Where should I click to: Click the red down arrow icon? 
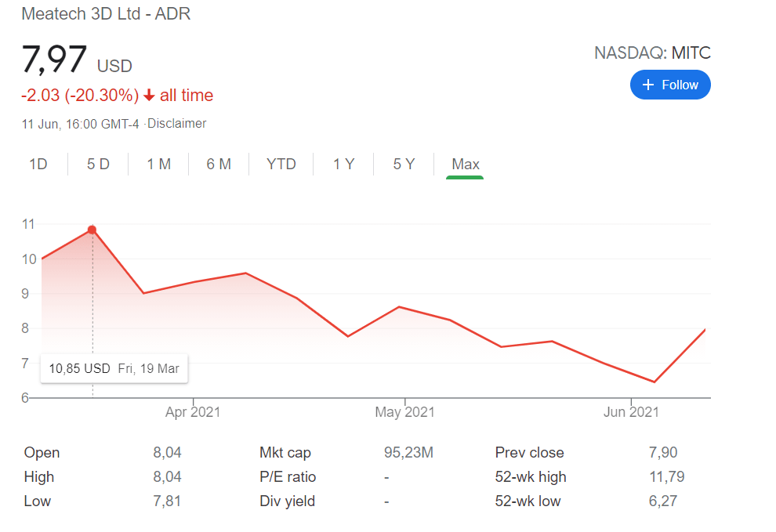(149, 96)
